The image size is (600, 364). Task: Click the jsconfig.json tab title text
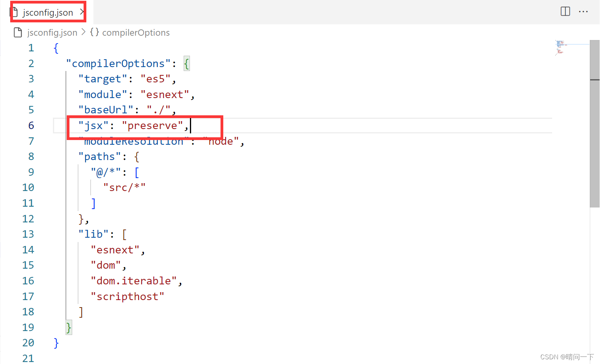tap(48, 12)
